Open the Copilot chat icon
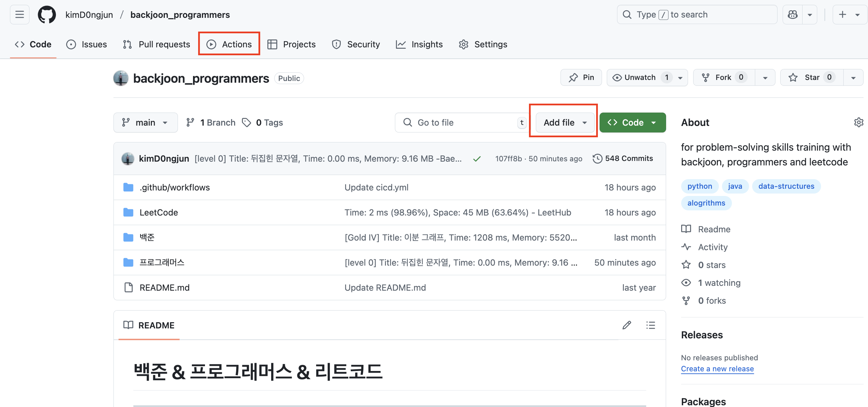 tap(793, 15)
